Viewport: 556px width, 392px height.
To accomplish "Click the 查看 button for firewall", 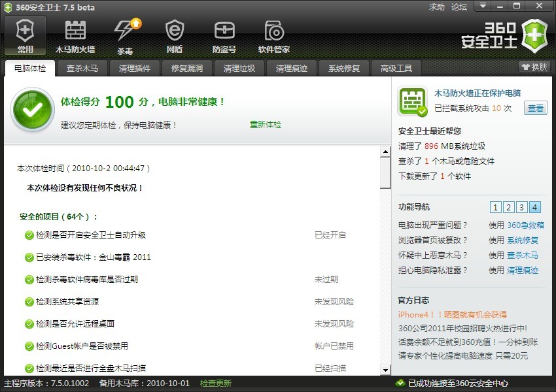I will 536,108.
